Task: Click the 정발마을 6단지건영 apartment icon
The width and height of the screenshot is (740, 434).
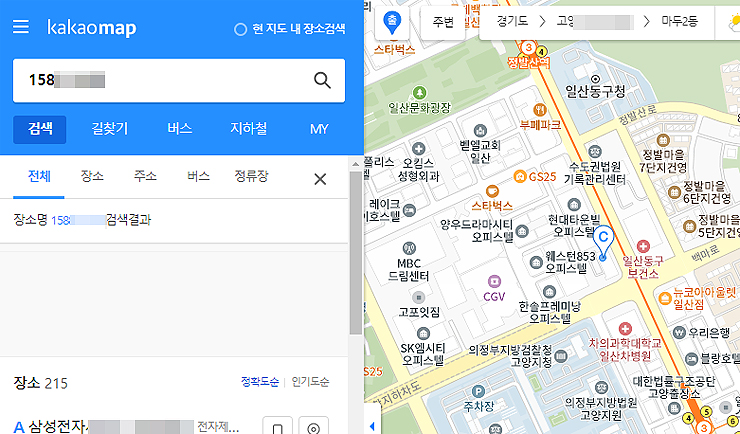Action: tap(674, 192)
